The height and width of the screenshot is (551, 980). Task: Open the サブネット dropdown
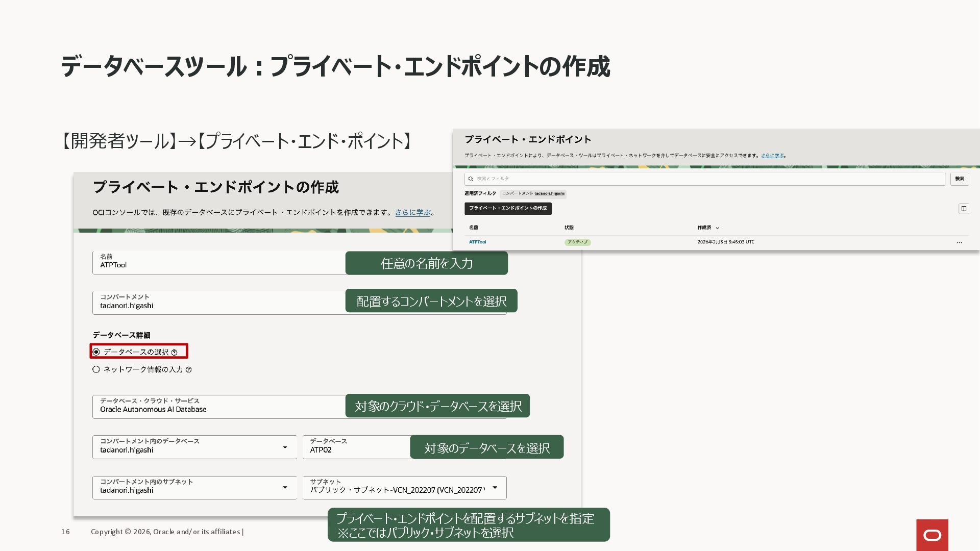click(495, 488)
